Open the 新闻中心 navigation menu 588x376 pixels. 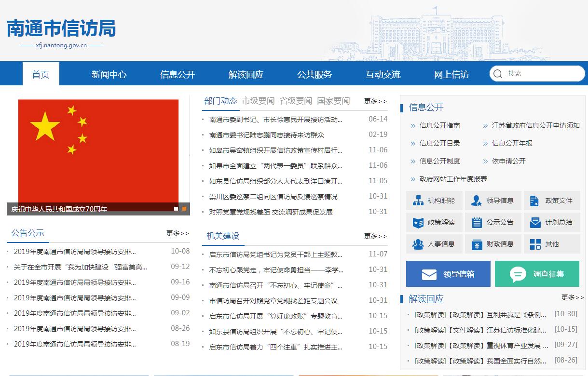[x=109, y=74]
